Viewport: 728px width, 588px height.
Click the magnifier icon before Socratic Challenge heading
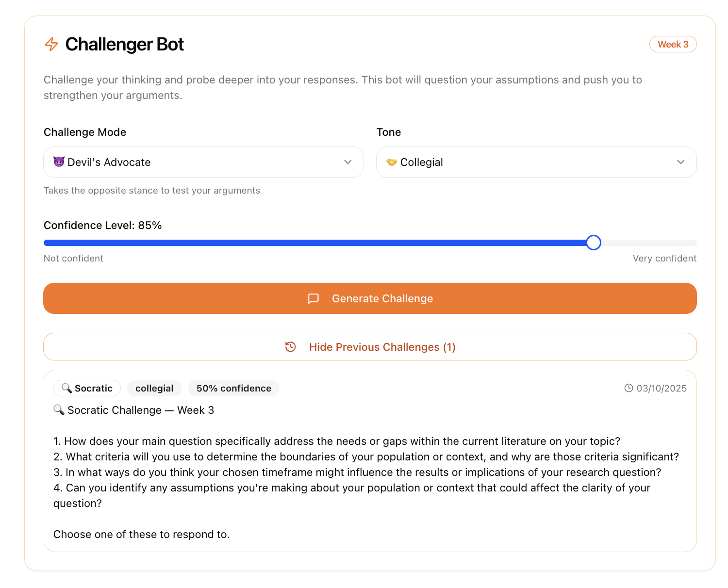(59, 410)
